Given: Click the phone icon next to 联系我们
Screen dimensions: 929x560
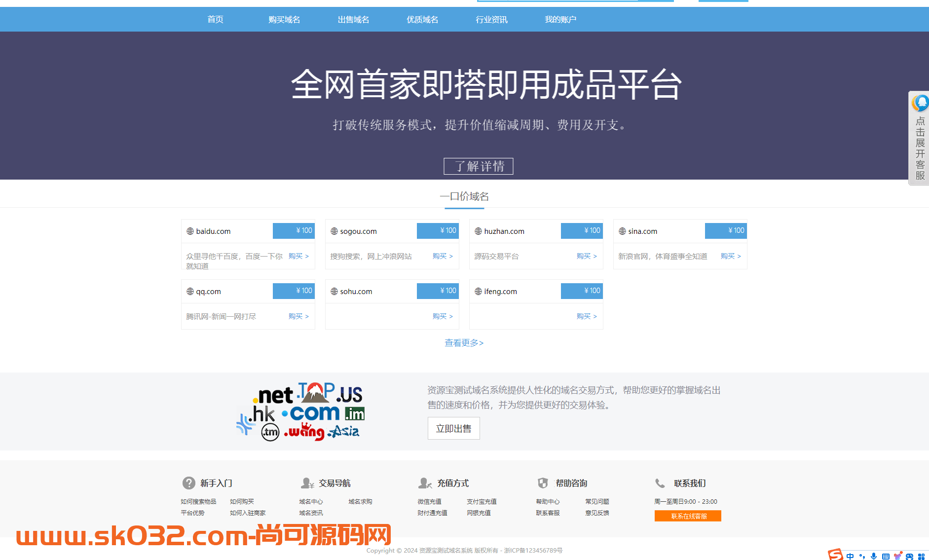Looking at the screenshot, I should click(x=660, y=483).
